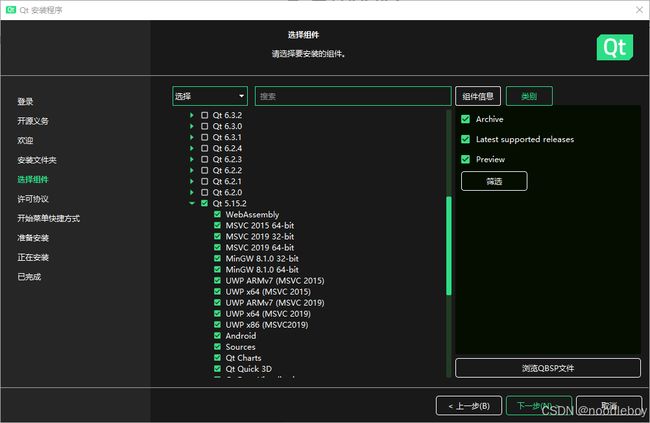Screen dimensions: 650x423
Task: Click the 选择组件 step in sidebar
Action: (x=33, y=180)
